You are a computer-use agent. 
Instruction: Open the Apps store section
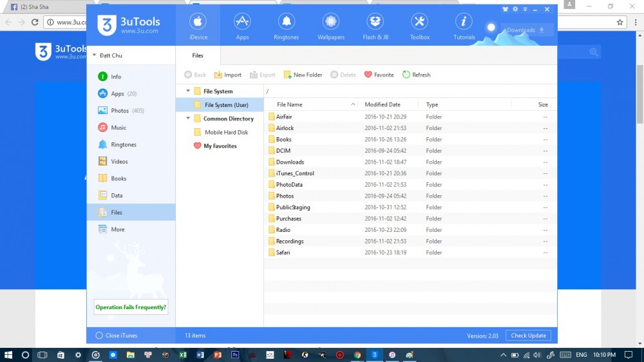coord(242,26)
